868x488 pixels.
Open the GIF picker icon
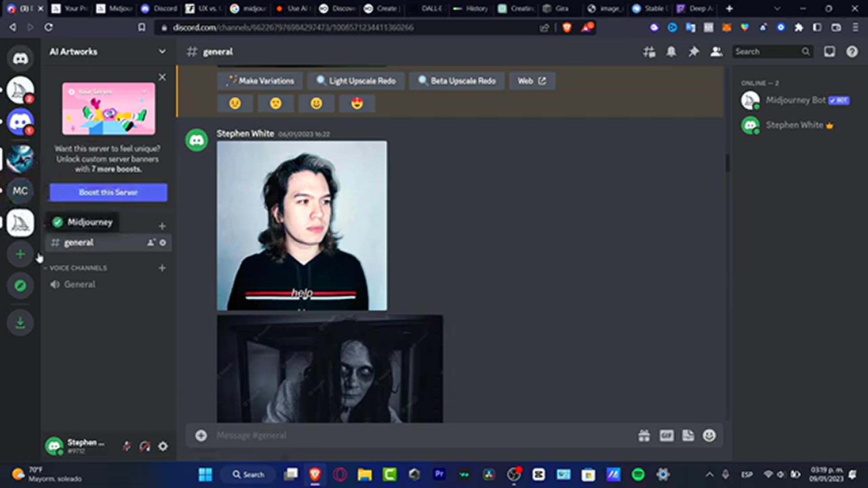pyautogui.click(x=666, y=436)
